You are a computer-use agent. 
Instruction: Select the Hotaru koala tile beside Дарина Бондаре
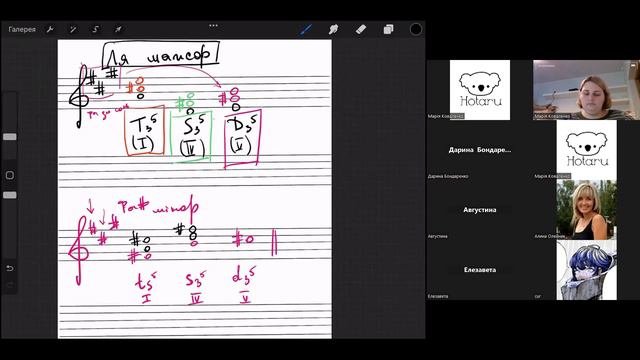(x=587, y=150)
